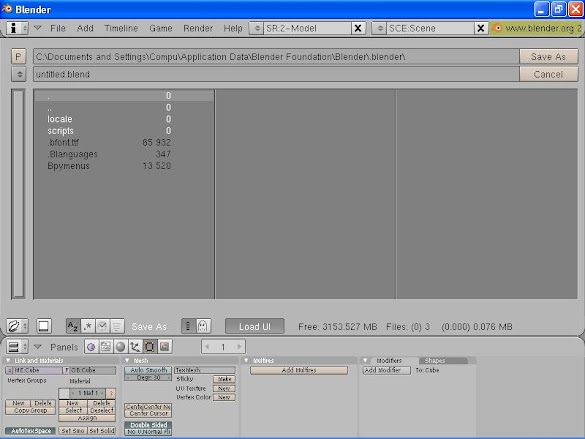Toggle Auto Smooth button
The image size is (585, 439).
pyautogui.click(x=148, y=370)
